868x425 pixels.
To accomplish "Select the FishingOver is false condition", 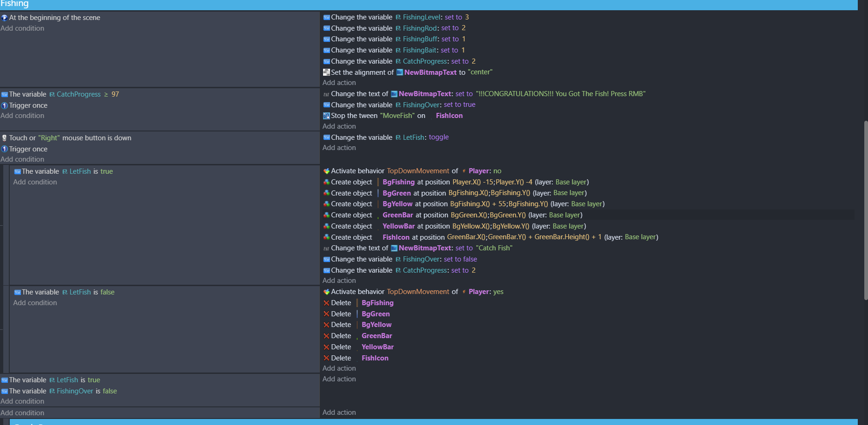I will [x=59, y=391].
